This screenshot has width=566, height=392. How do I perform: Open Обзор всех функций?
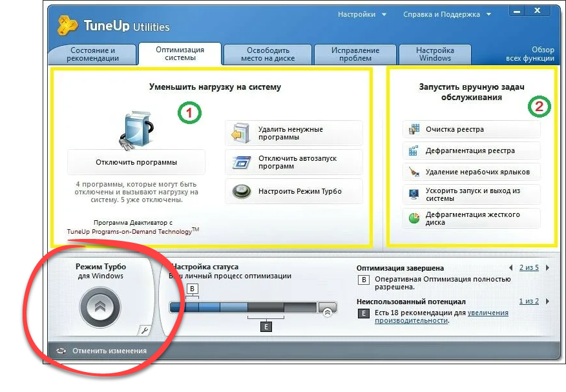(530, 54)
